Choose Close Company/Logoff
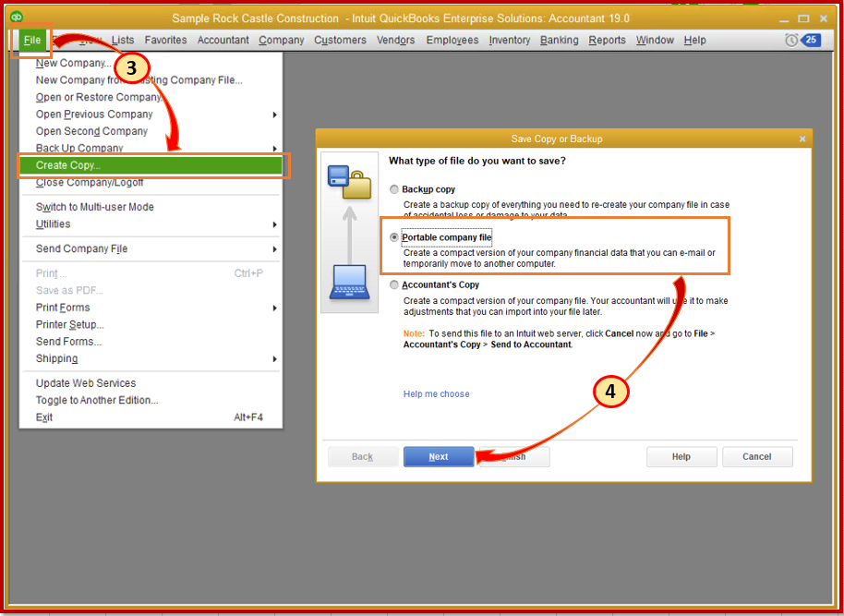Image resolution: width=844 pixels, height=616 pixels. (90, 183)
